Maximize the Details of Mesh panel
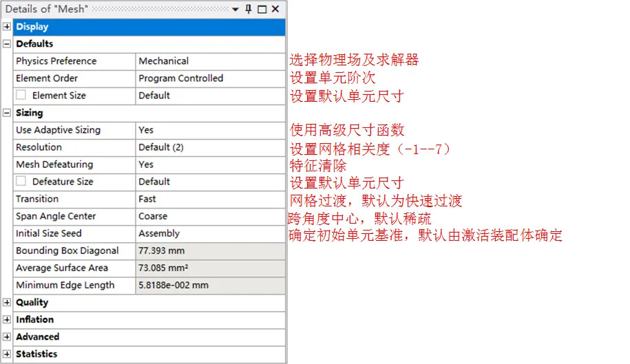The image size is (630, 364). tap(262, 9)
